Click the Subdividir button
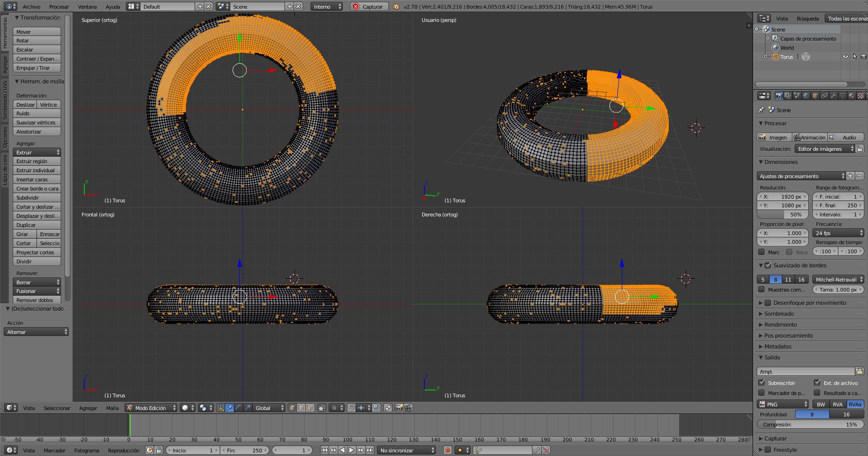 click(37, 198)
